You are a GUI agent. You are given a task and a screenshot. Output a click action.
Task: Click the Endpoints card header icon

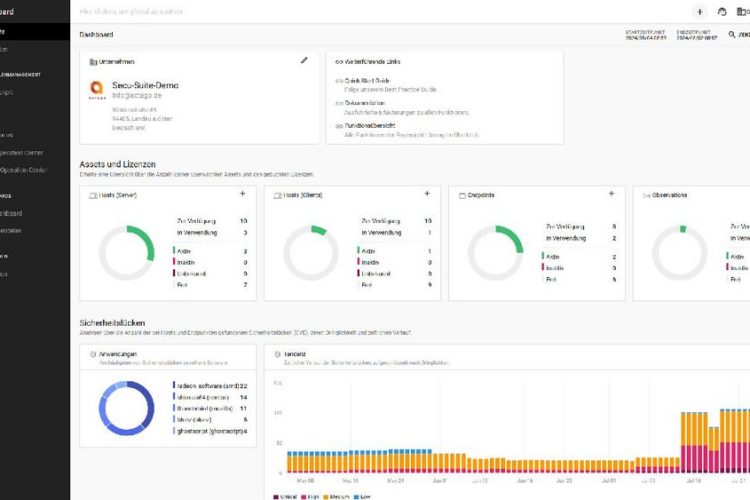(462, 195)
